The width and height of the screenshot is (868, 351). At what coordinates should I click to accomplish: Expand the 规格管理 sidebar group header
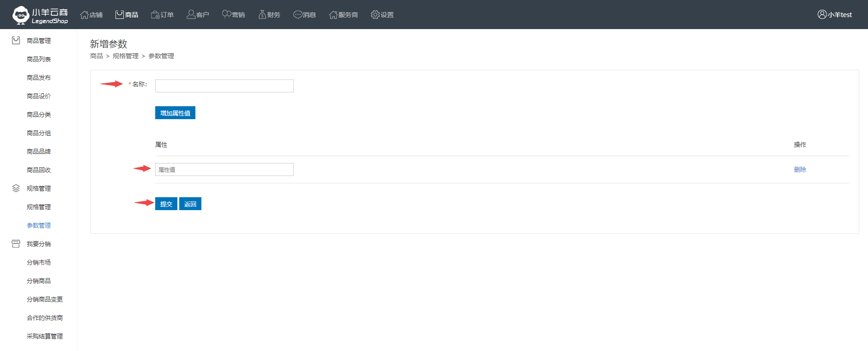[x=38, y=188]
